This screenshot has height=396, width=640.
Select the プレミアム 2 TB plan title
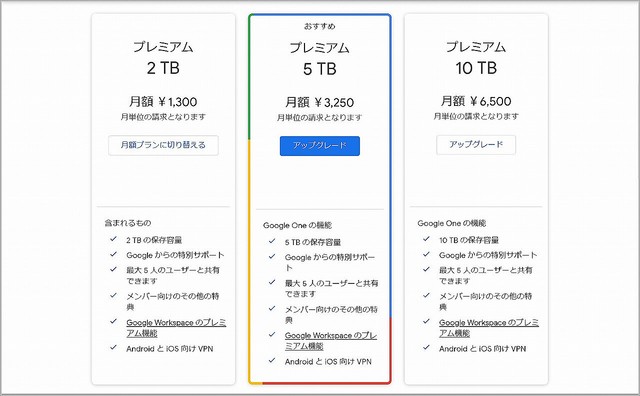163,58
